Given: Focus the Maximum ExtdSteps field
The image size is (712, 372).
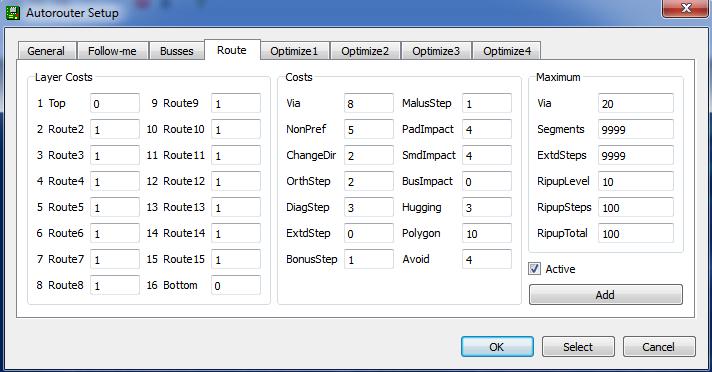Looking at the screenshot, I should [x=636, y=155].
